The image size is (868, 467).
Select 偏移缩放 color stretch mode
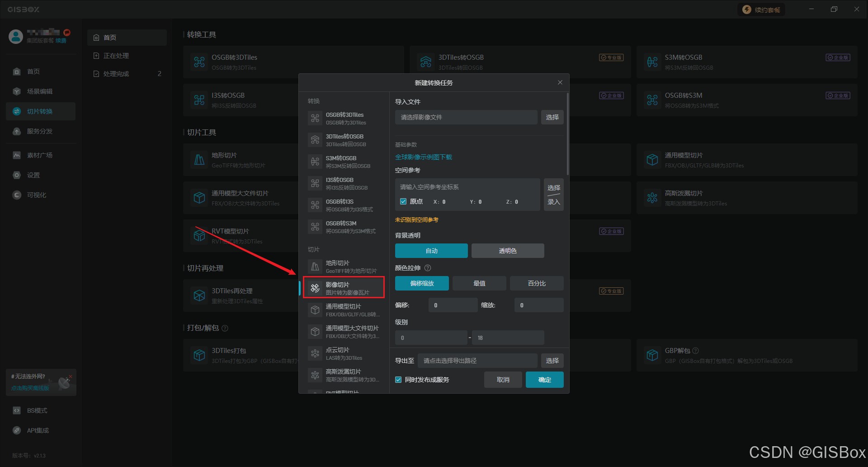[x=422, y=283]
